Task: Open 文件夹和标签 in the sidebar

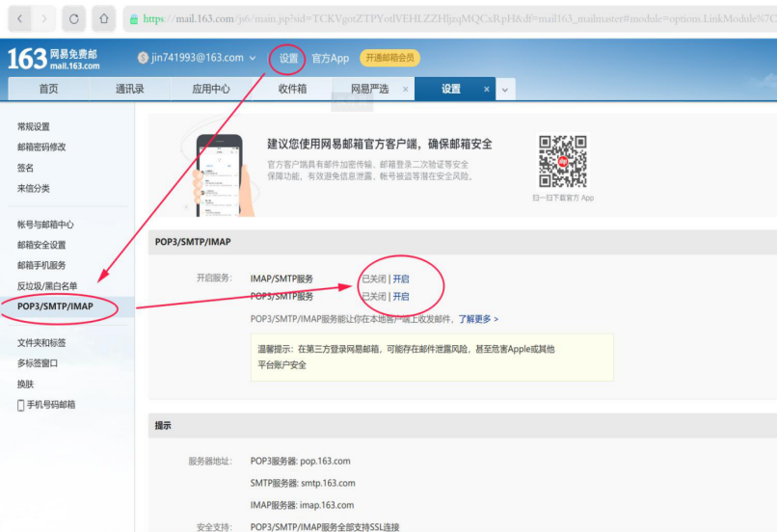Action: [41, 343]
